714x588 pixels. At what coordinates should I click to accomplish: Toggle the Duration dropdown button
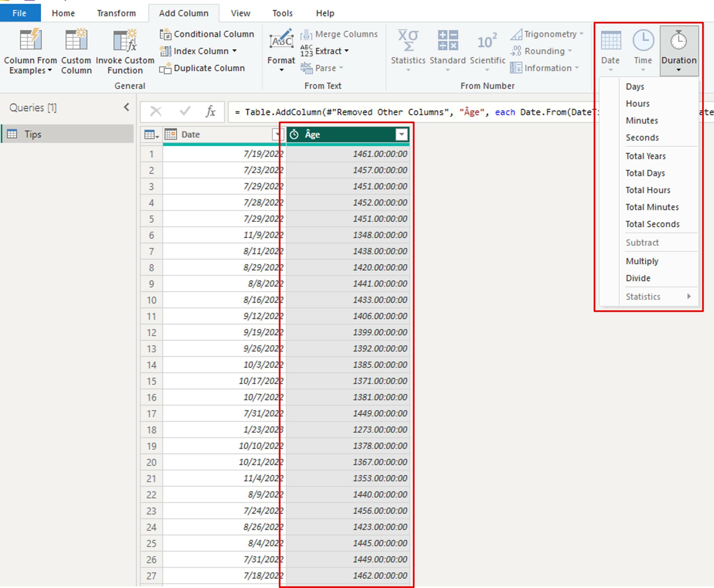click(679, 51)
